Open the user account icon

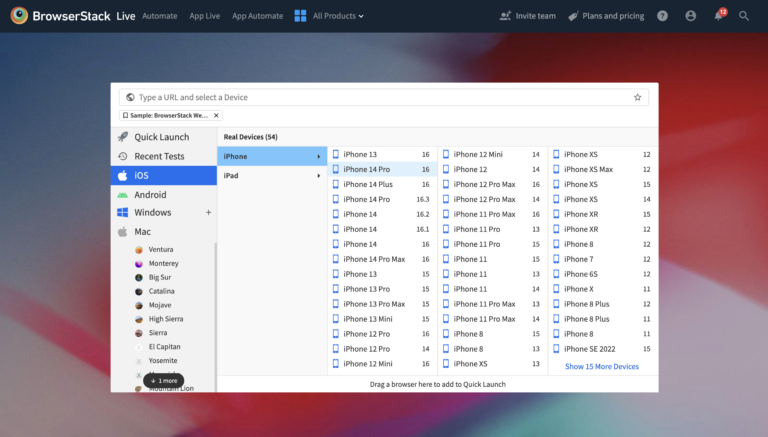click(x=691, y=16)
